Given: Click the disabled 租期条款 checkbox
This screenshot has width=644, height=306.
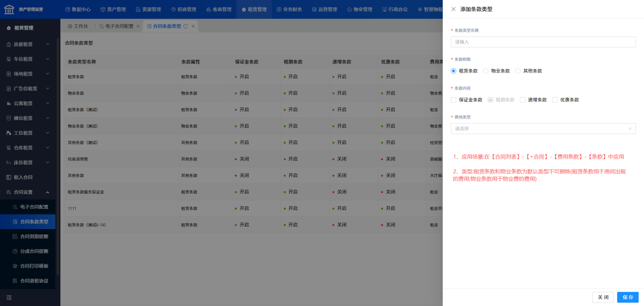Looking at the screenshot, I should (490, 100).
